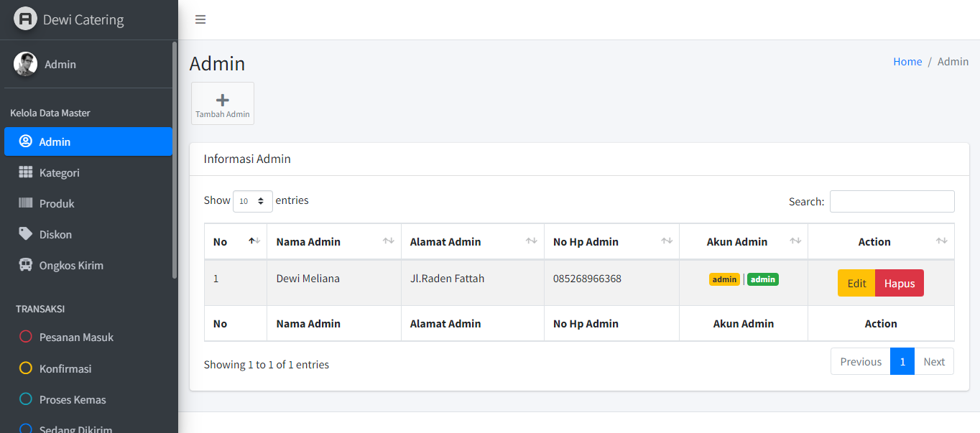Click the Home breadcrumb link

907,62
